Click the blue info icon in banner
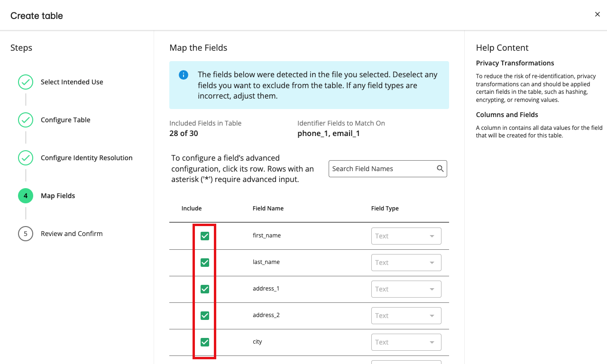The image size is (607, 364). (x=184, y=75)
